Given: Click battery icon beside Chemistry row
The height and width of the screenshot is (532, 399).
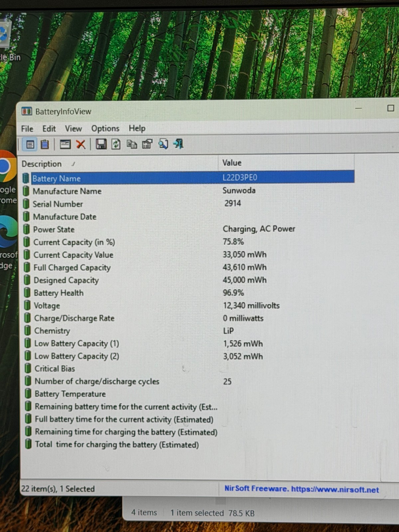Looking at the screenshot, I should (x=27, y=331).
